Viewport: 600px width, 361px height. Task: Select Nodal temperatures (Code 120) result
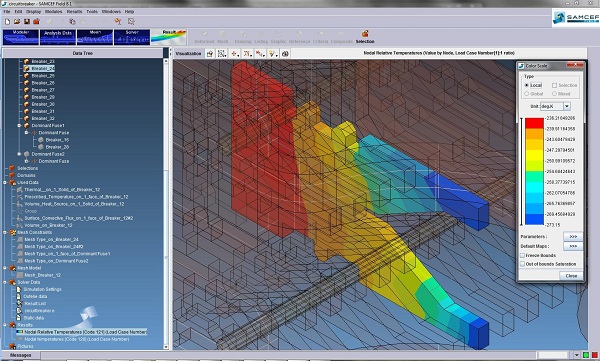coord(77,339)
